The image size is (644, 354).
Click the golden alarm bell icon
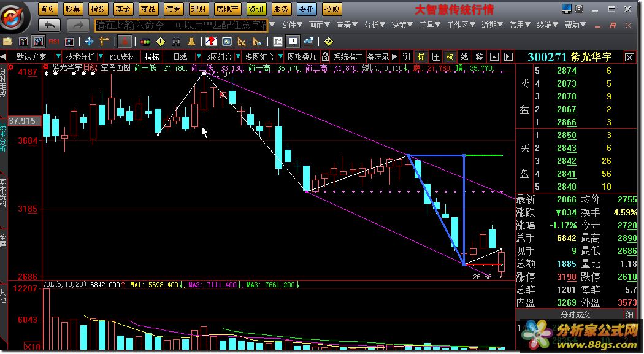coord(191,42)
